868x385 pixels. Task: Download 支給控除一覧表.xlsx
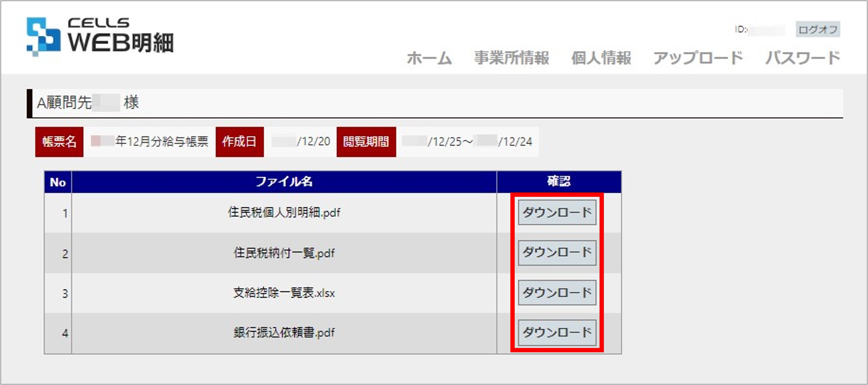click(x=557, y=293)
